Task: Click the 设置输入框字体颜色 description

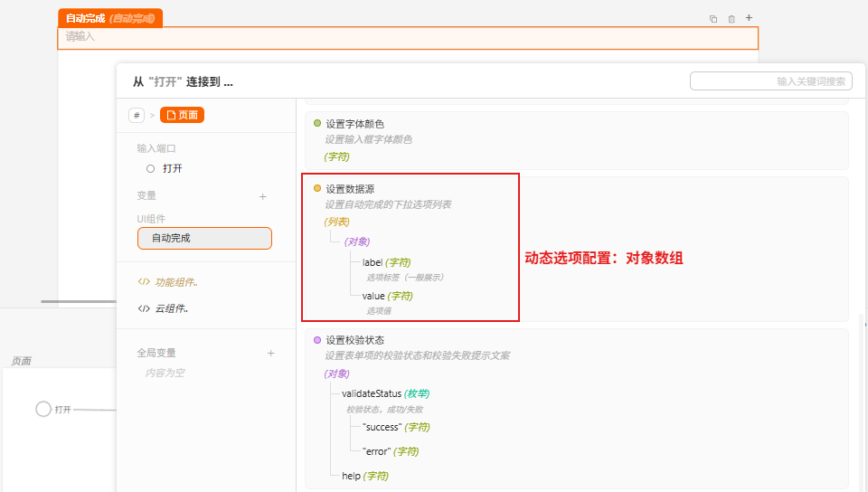Action: tap(369, 139)
